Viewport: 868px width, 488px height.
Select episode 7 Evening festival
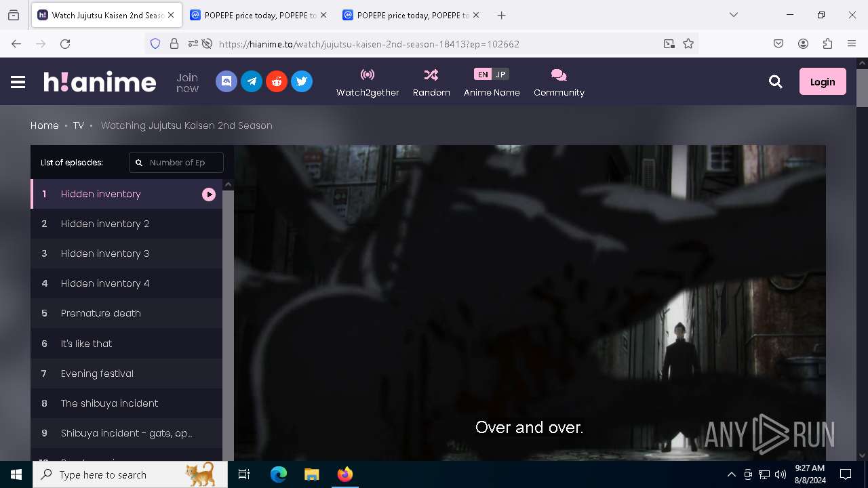click(126, 373)
